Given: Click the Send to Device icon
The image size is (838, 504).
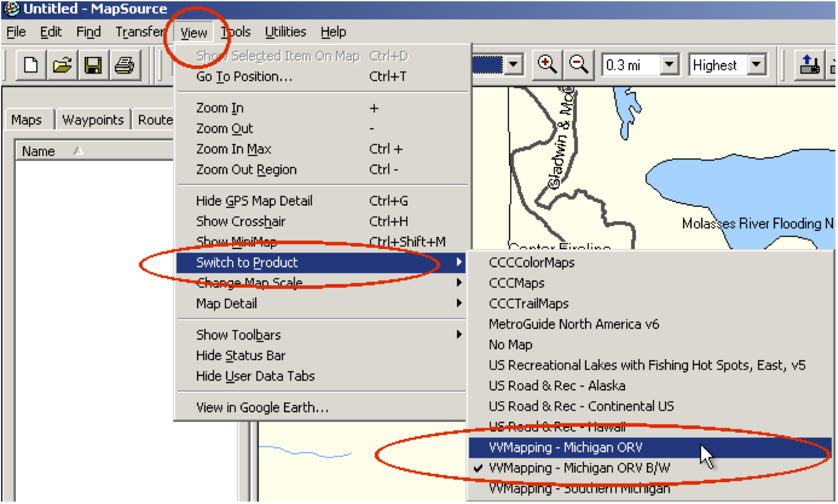Looking at the screenshot, I should 810,64.
